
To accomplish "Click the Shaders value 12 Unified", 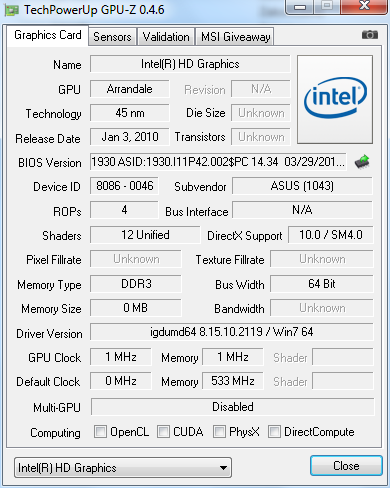I will coord(145,235).
